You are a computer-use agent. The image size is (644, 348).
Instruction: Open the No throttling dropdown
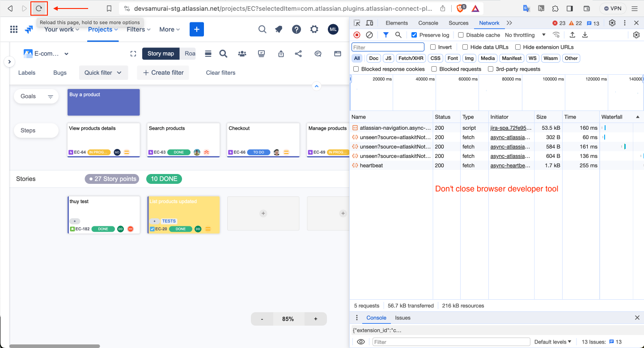(x=525, y=35)
